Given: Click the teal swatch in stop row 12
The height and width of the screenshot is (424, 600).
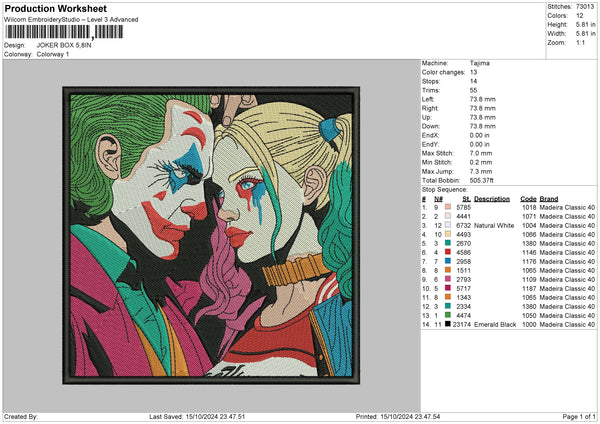Looking at the screenshot, I should click(447, 306).
